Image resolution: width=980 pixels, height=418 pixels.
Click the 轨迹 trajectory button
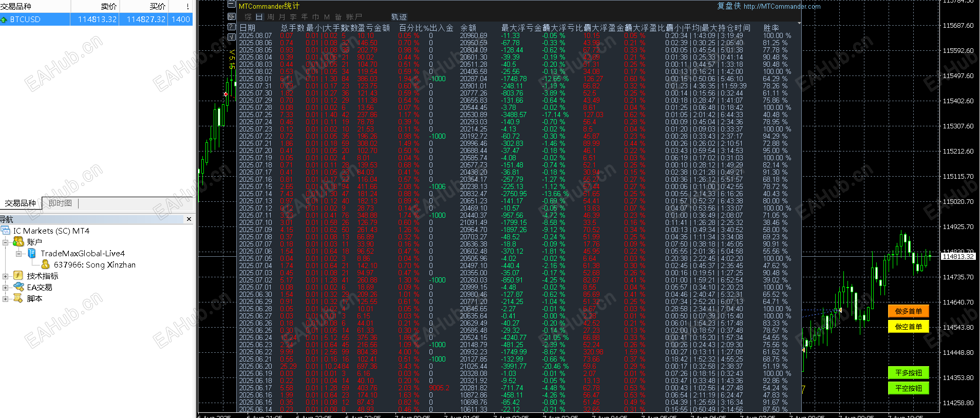pos(399,17)
